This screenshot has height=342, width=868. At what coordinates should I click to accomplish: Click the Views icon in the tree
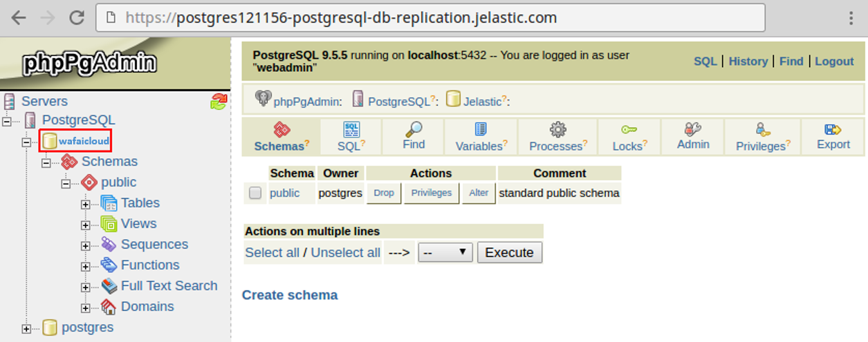click(x=109, y=224)
